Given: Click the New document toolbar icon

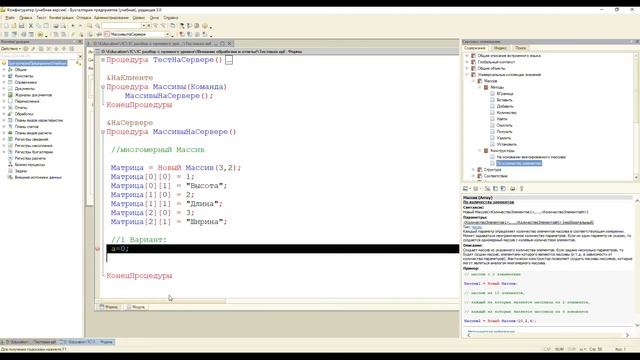Looking at the screenshot, I should pyautogui.click(x=6, y=26).
